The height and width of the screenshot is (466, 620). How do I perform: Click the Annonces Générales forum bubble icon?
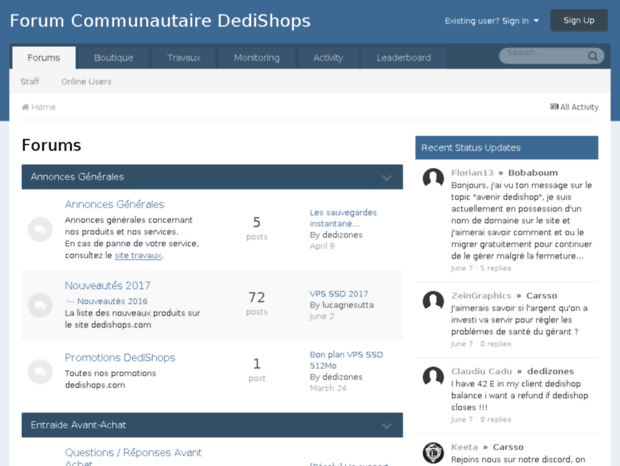40,229
